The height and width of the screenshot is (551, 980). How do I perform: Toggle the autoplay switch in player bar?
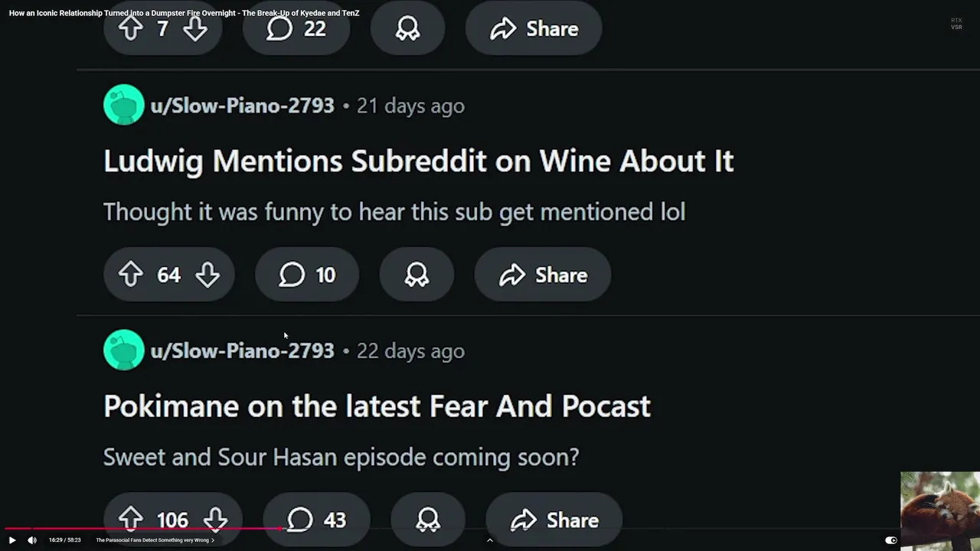(890, 540)
